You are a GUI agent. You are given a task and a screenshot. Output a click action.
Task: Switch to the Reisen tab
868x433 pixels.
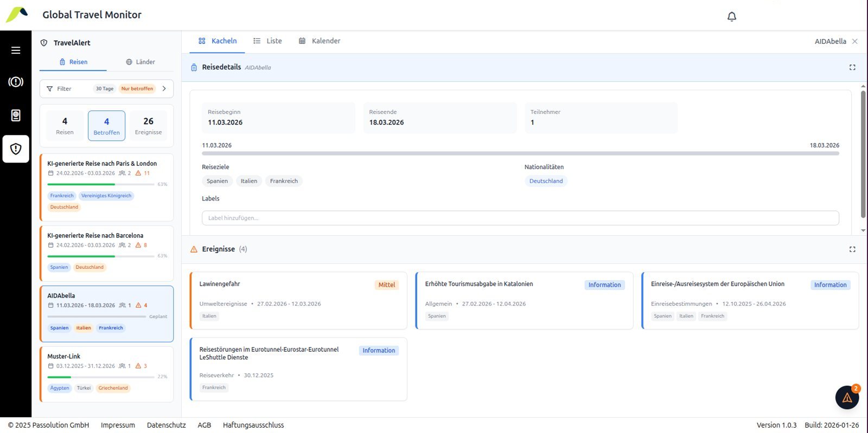click(73, 62)
